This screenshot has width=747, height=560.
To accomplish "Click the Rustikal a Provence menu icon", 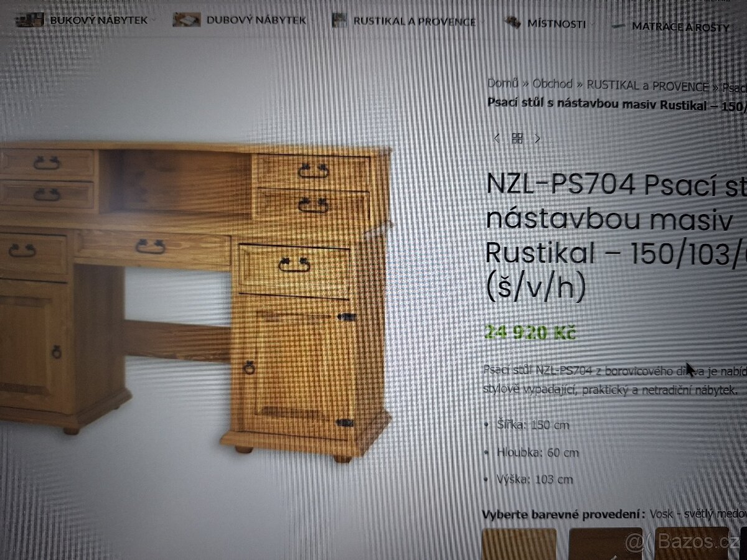I will pyautogui.click(x=339, y=21).
